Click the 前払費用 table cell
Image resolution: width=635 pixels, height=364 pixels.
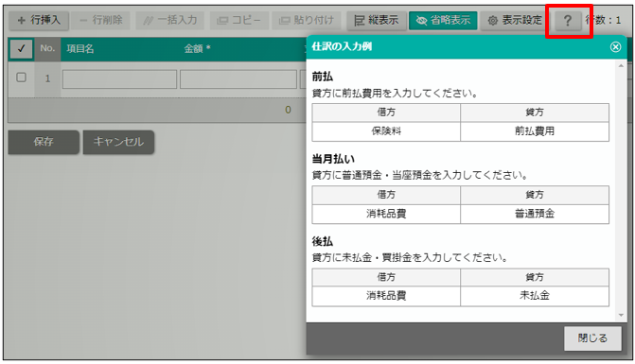pos(535,131)
